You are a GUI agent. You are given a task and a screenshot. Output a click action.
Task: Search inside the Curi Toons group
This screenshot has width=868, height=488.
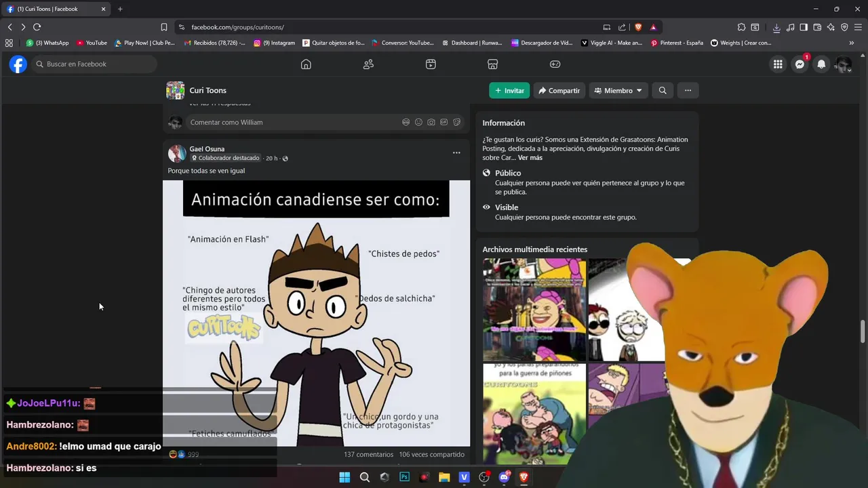click(663, 90)
